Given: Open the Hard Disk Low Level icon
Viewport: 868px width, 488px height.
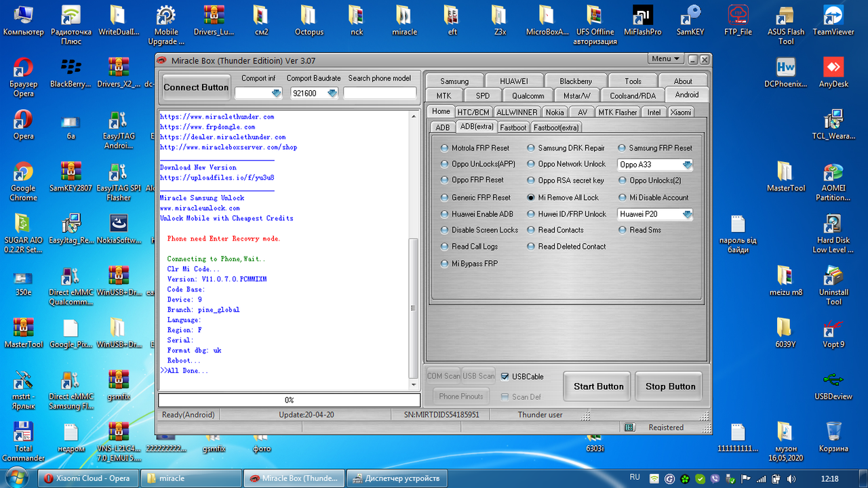Looking at the screenshot, I should pyautogui.click(x=833, y=233).
